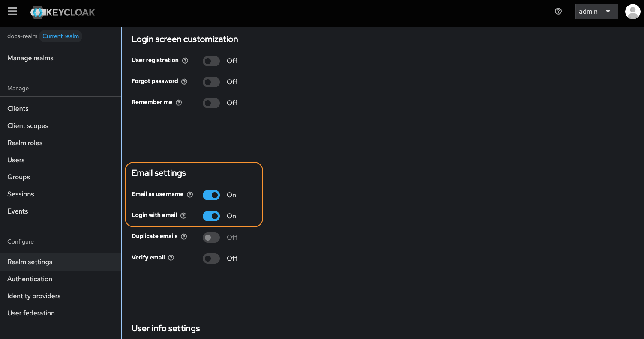Show help for Login with email
The width and height of the screenshot is (644, 339).
coord(183,216)
